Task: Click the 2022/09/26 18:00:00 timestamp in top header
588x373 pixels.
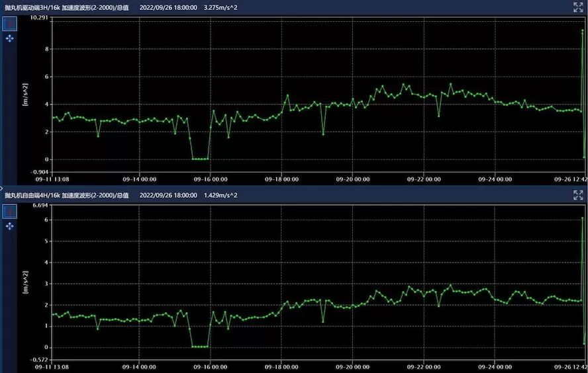Action: tap(169, 8)
